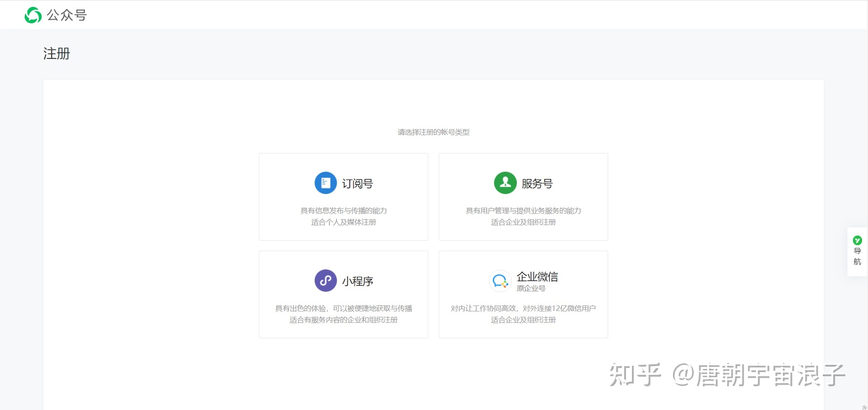Click the 公众号 header title
This screenshot has width=868, height=410.
[x=67, y=15]
